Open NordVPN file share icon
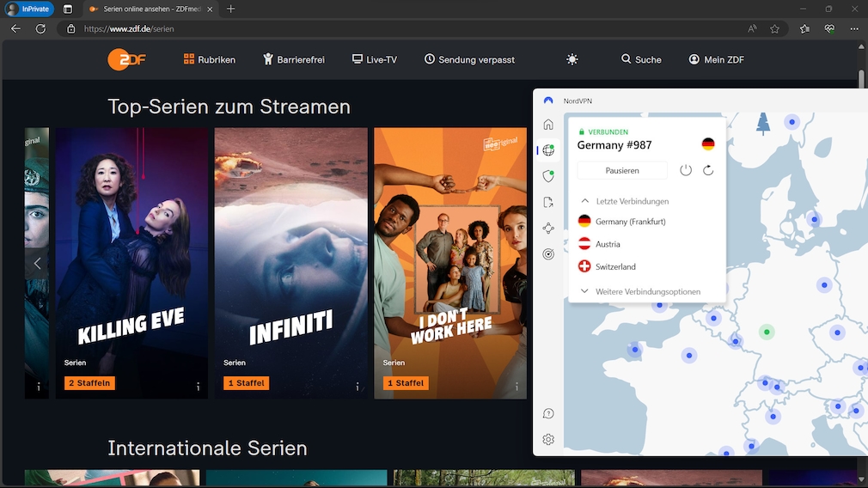The height and width of the screenshot is (488, 868). click(548, 202)
